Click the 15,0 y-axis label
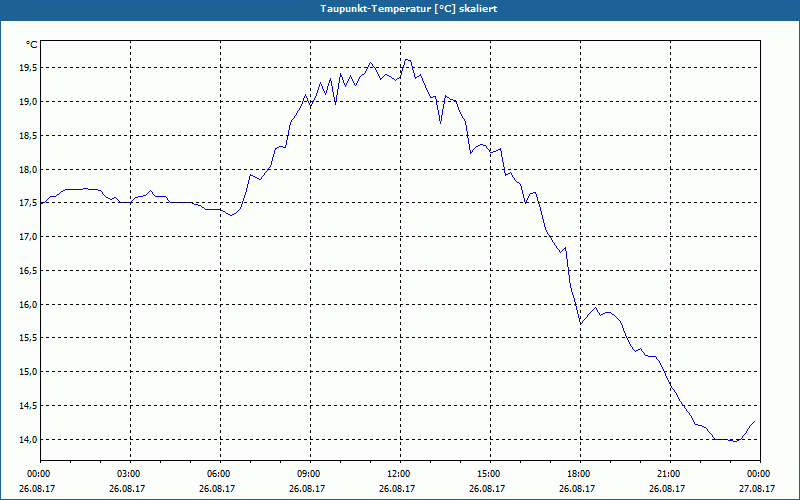 coord(29,372)
